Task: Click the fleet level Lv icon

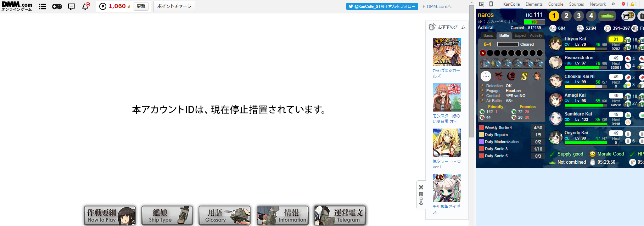Action: pyautogui.click(x=553, y=28)
